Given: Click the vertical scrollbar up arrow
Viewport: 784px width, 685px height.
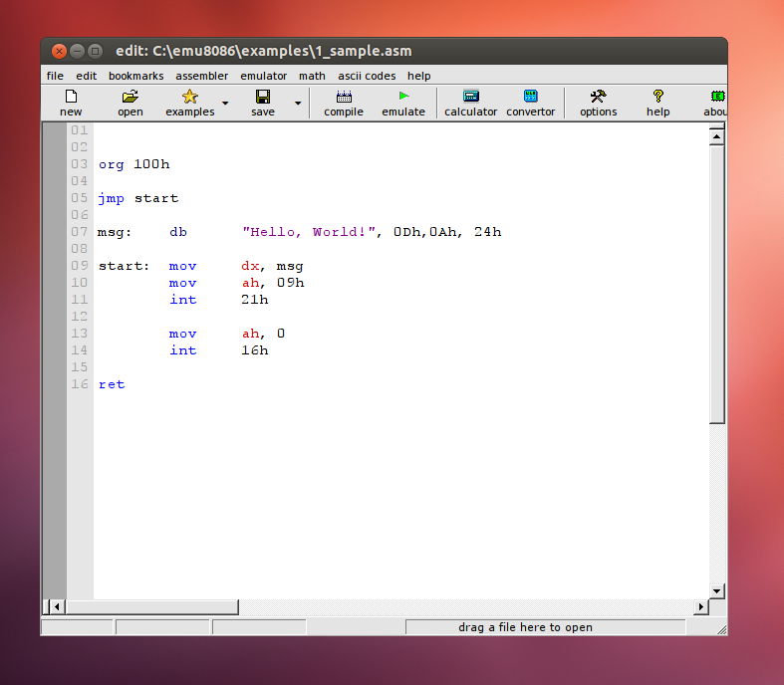Looking at the screenshot, I should click(717, 136).
